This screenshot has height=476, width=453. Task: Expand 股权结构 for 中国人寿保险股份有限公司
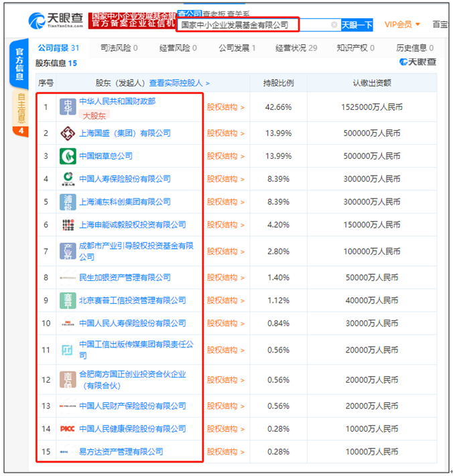pyautogui.click(x=225, y=179)
